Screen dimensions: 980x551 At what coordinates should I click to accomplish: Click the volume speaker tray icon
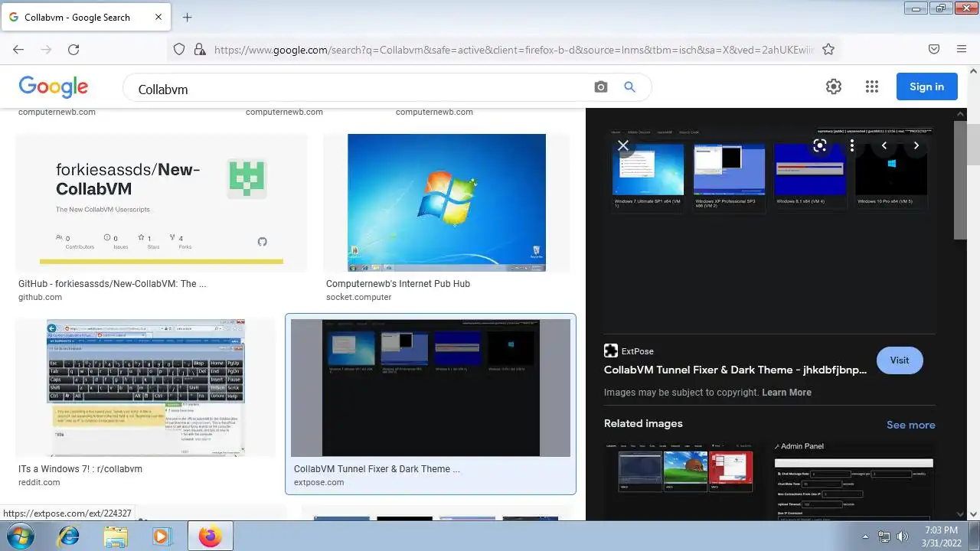pos(903,536)
